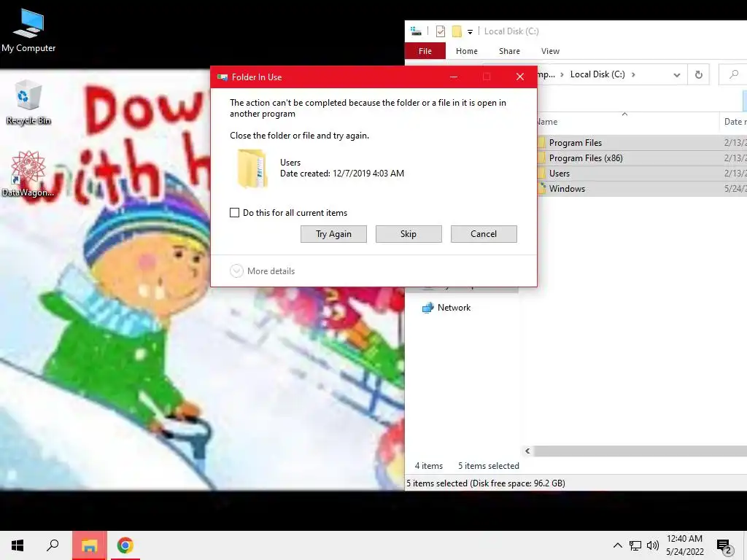Viewport: 747px width, 560px height.
Task: Click the horizontal scrollbar left arrow
Action: tap(527, 451)
